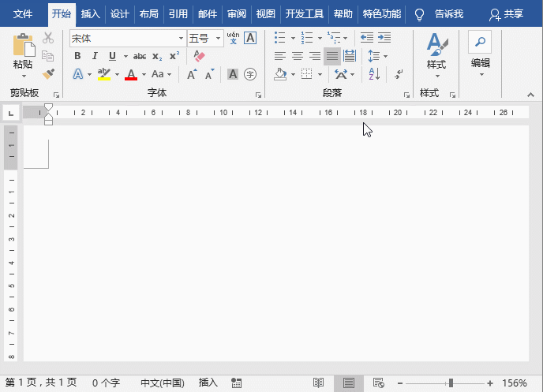Toggle subscript formatting
Screen dimensions: 543x392
click(157, 56)
